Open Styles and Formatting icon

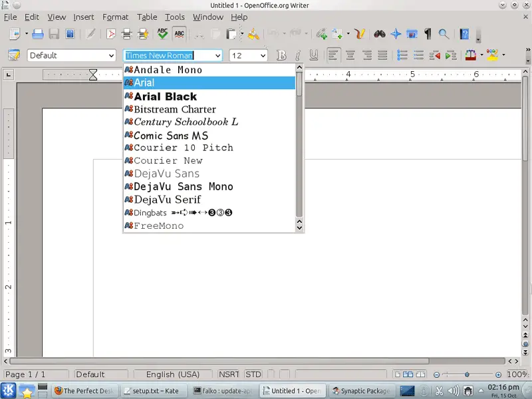14,55
